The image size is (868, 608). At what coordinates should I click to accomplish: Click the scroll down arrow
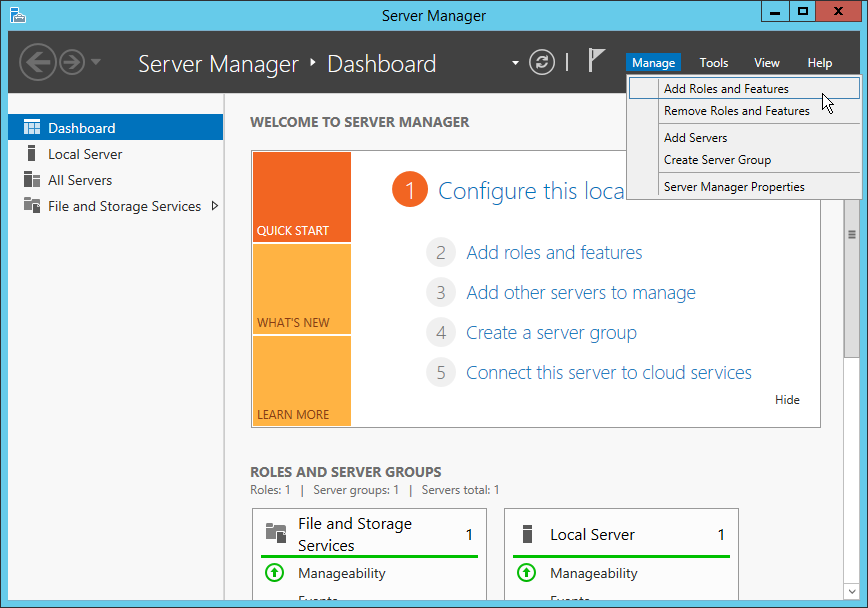852,591
